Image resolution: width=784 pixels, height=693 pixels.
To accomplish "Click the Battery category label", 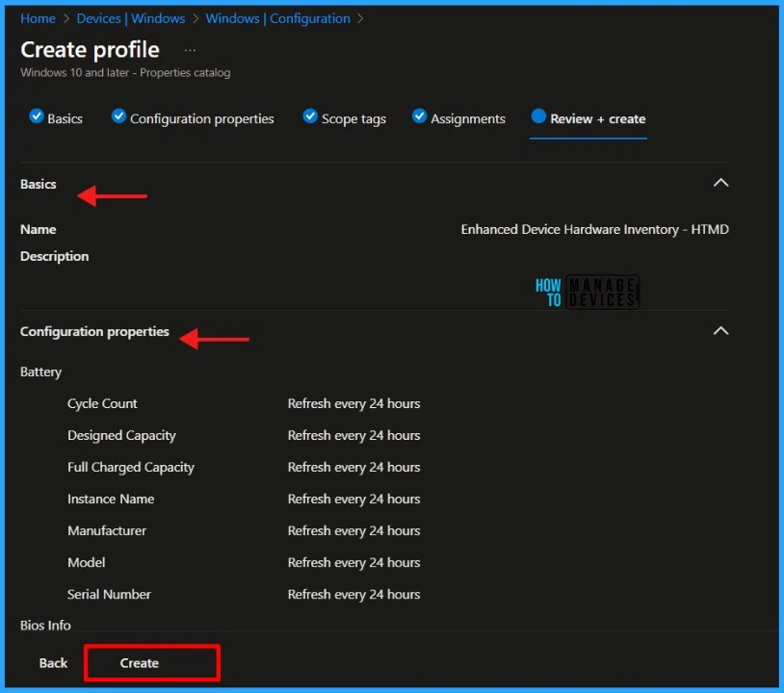I will (x=40, y=372).
